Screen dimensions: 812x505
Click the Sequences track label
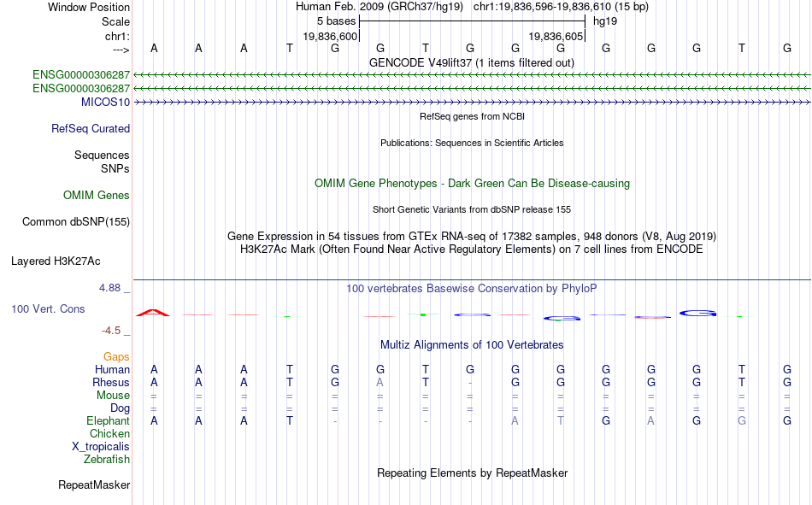[102, 155]
